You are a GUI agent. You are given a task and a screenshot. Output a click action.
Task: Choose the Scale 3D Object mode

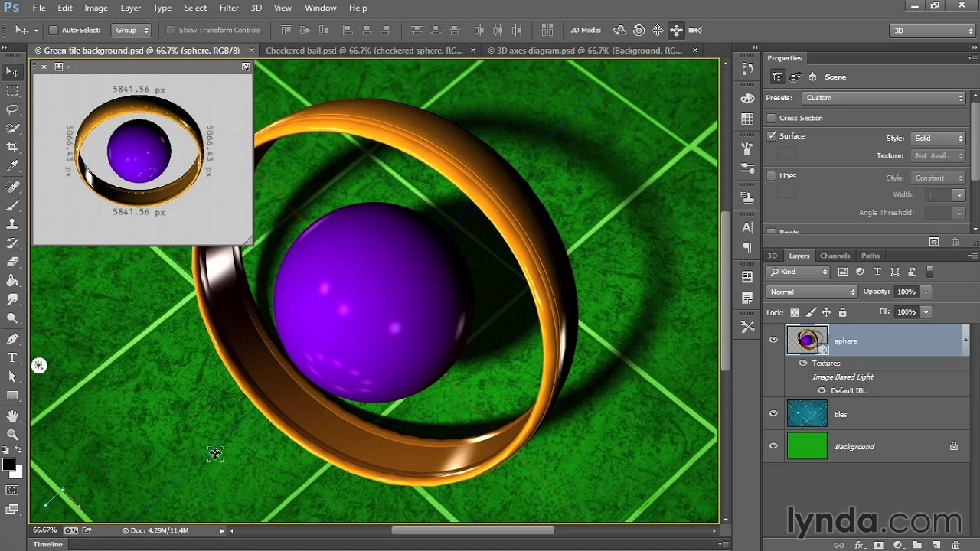[695, 31]
